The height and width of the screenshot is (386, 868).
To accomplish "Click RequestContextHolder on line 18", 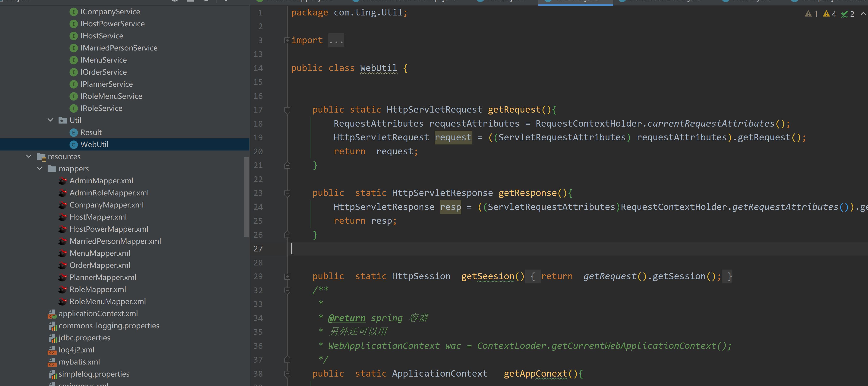I will click(x=588, y=124).
